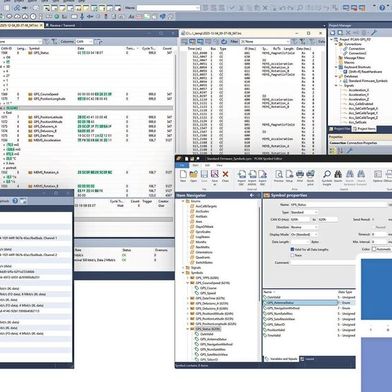
Task: Select Quadrants enum in Item Navigator
Action: coord(203,257)
